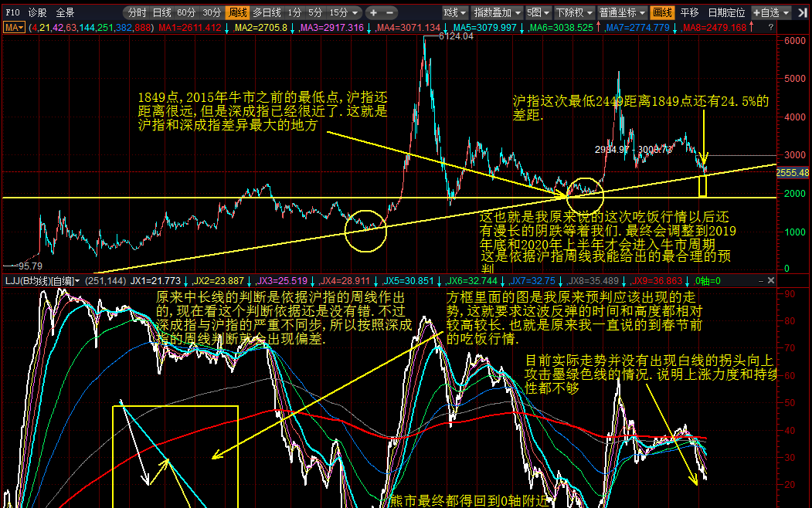Screen dimensions: 812x508
Task: Open the MA indicator selector dropdown
Action: pyautogui.click(x=14, y=28)
